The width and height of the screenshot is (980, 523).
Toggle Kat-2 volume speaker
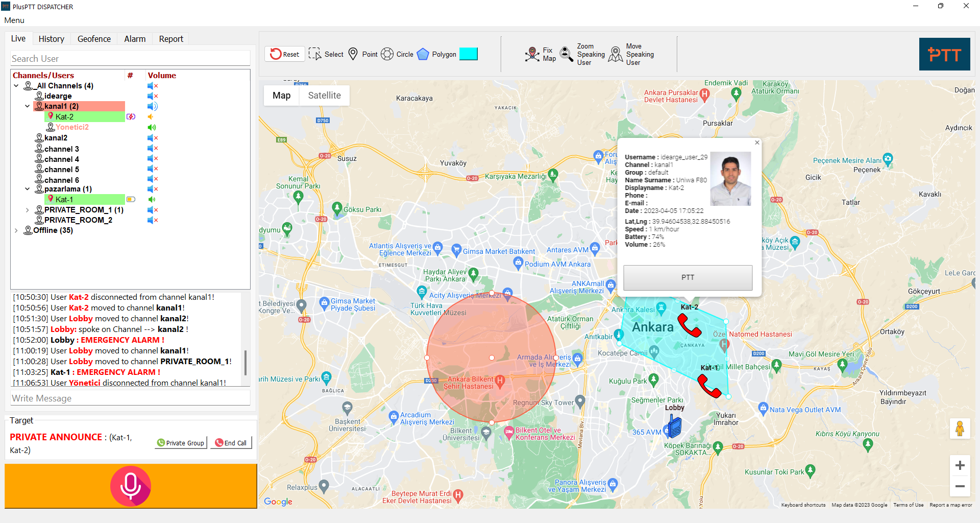[151, 117]
